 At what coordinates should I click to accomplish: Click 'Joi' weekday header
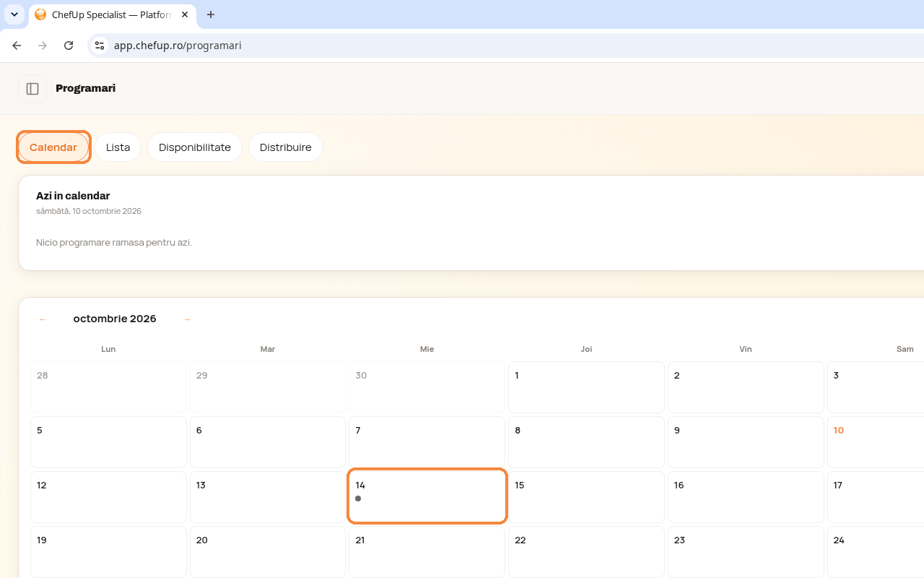tap(586, 349)
